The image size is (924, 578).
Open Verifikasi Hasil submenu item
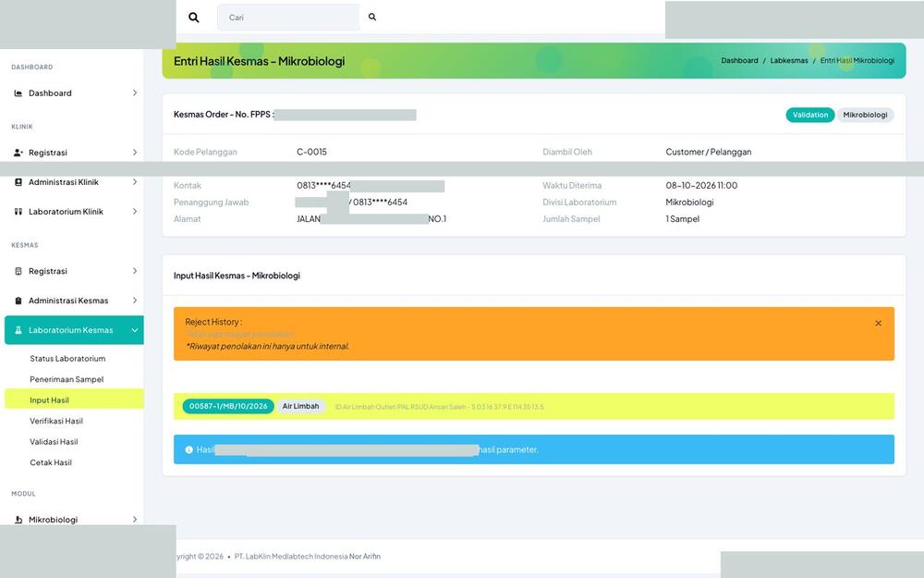pos(56,421)
